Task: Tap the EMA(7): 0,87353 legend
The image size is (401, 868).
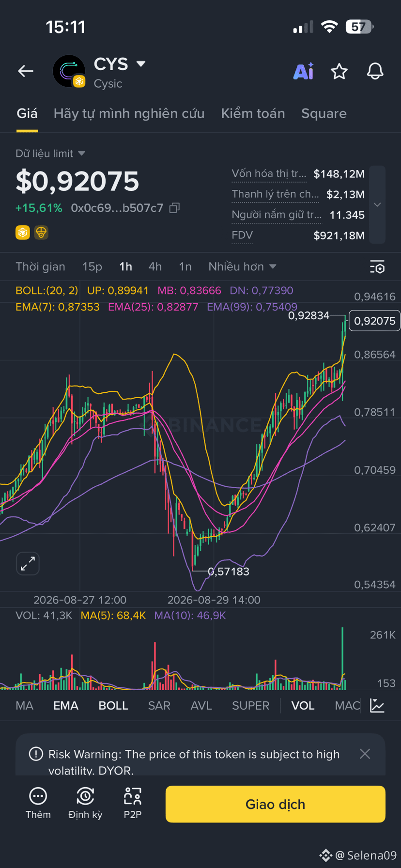Action: 57,307
